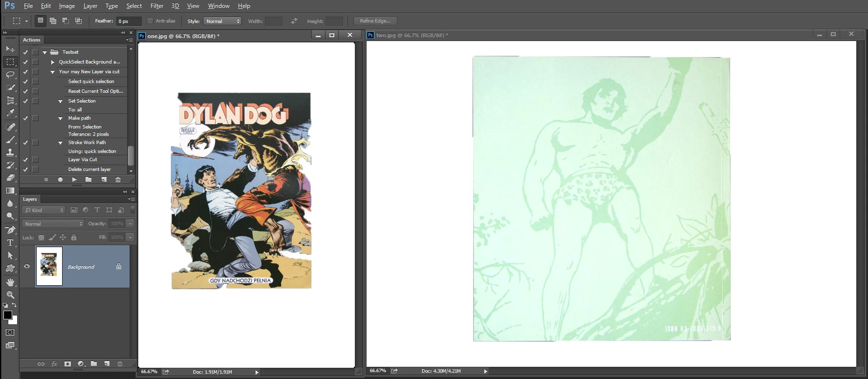
Task: Hide the Background layer using eye icon
Action: point(27,266)
